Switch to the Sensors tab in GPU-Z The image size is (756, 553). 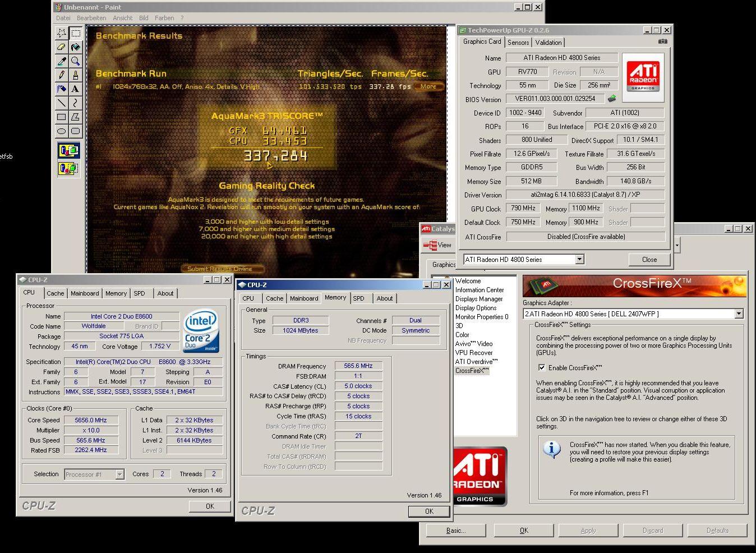518,43
